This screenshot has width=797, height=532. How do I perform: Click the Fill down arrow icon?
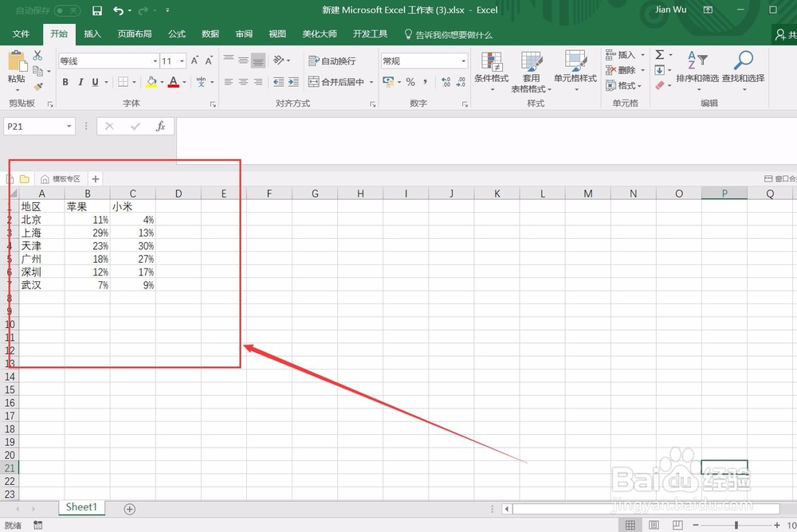coord(659,70)
